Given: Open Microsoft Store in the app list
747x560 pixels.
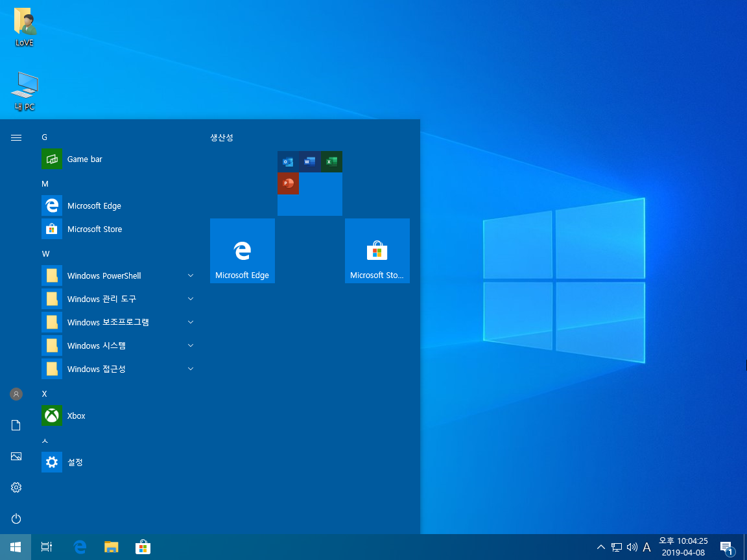Looking at the screenshot, I should pyautogui.click(x=118, y=229).
